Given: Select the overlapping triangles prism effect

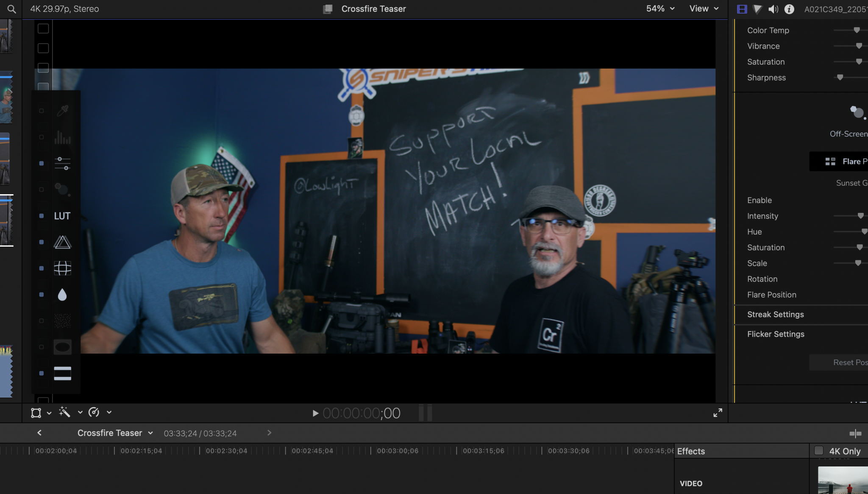Looking at the screenshot, I should 62,242.
